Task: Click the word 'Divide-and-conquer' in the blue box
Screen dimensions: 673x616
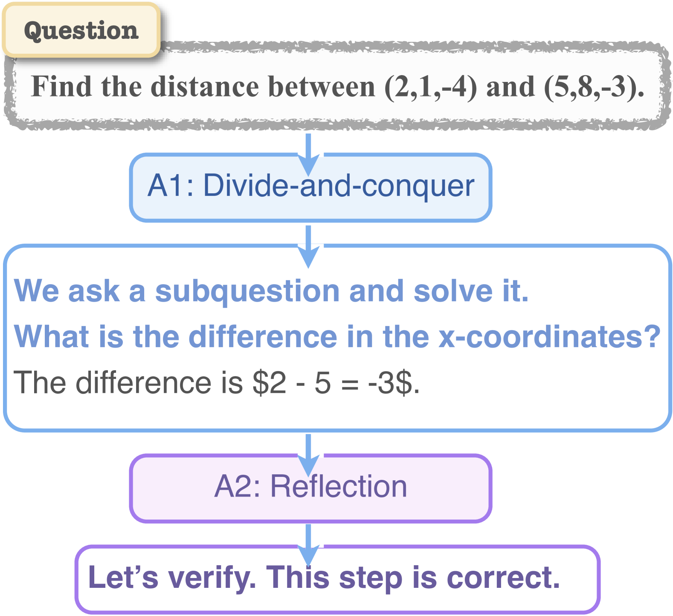Action: (x=339, y=186)
